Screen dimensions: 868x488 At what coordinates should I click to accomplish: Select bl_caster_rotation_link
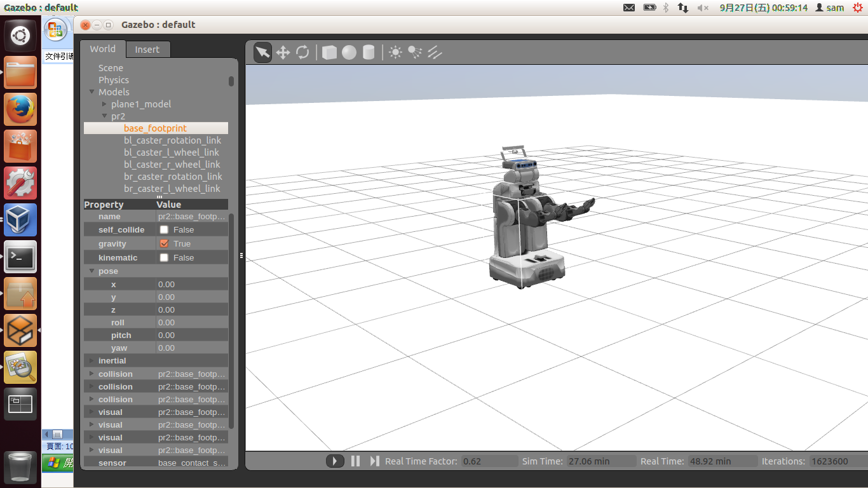[x=172, y=140]
